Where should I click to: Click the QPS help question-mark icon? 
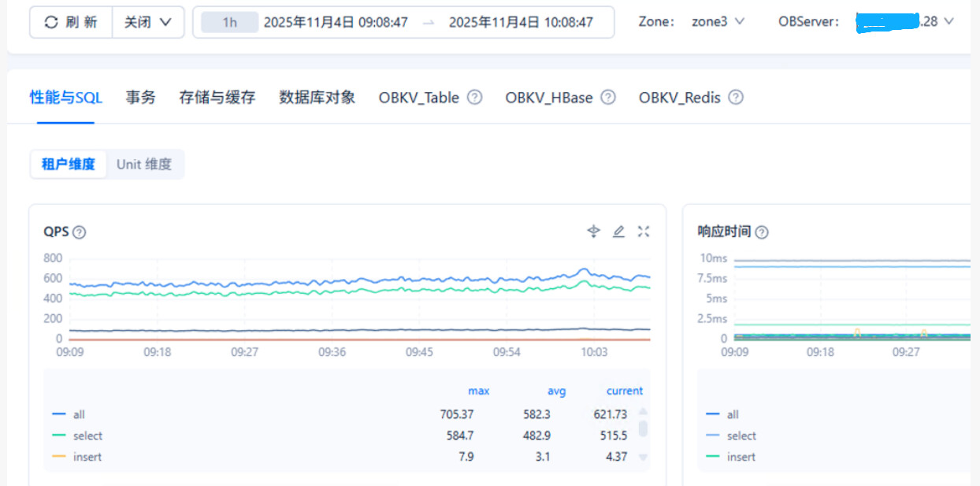coord(80,232)
